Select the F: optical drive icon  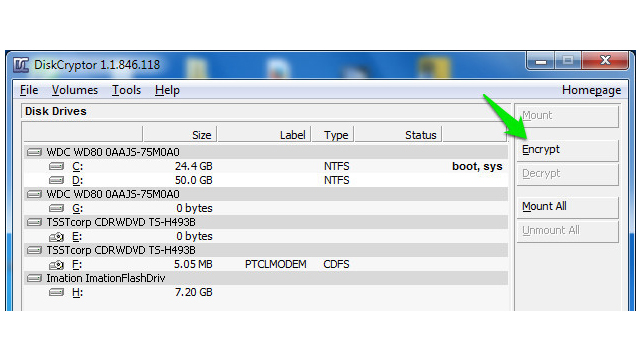coord(56,265)
